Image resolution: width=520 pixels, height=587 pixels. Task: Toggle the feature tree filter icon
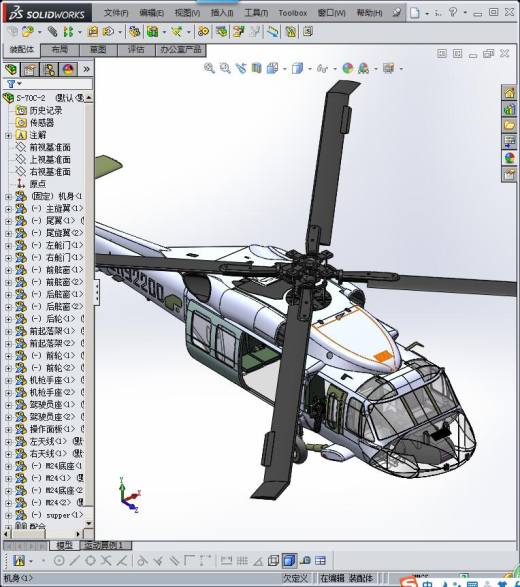[11, 84]
